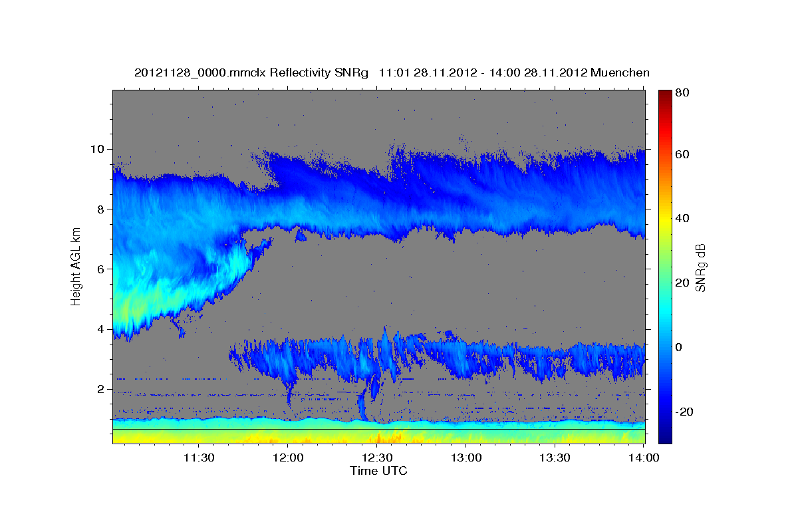Click the 12:00 time tick label
This screenshot has height=532, width=798.
287,458
